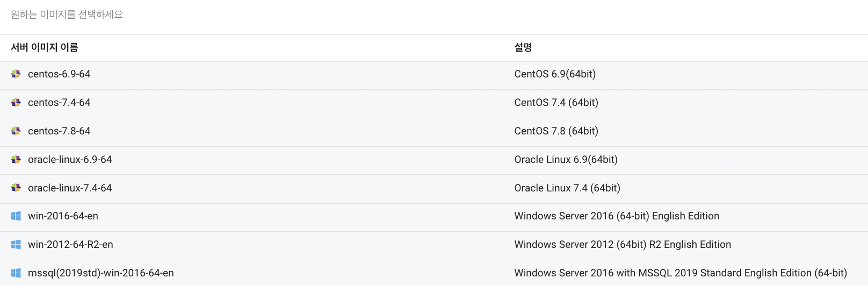Choose the win-2016-64-en image name
Viewport: 868px width, 285px height.
click(63, 216)
